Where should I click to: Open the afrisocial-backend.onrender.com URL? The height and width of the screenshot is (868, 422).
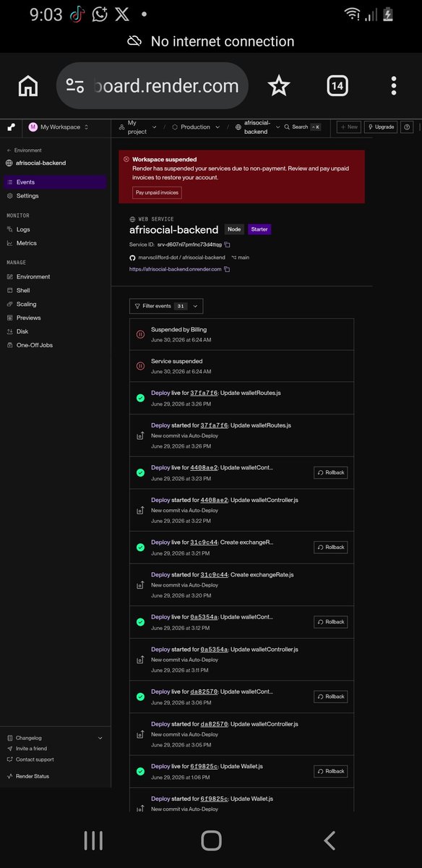point(176,269)
